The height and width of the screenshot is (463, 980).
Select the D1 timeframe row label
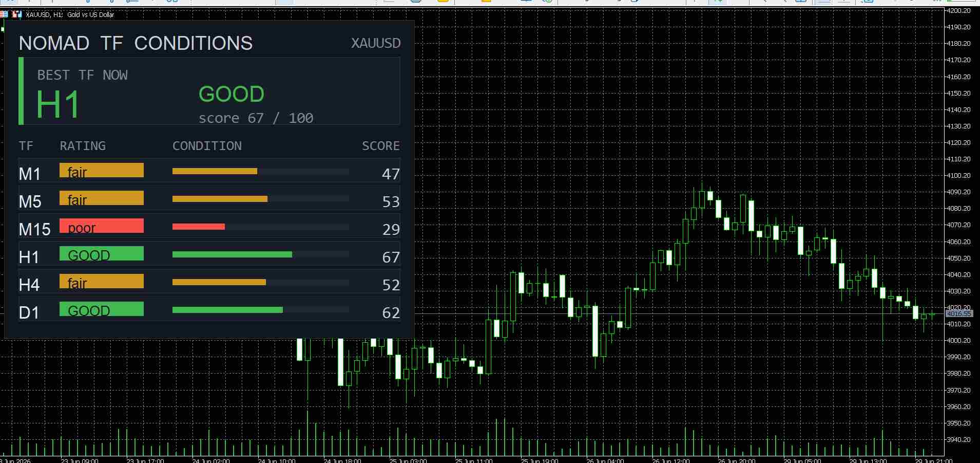coord(29,313)
